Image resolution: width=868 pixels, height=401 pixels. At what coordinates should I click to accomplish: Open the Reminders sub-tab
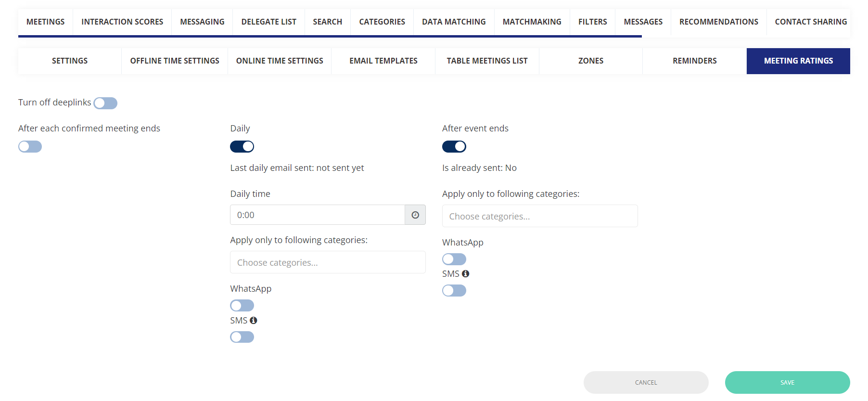tap(695, 61)
